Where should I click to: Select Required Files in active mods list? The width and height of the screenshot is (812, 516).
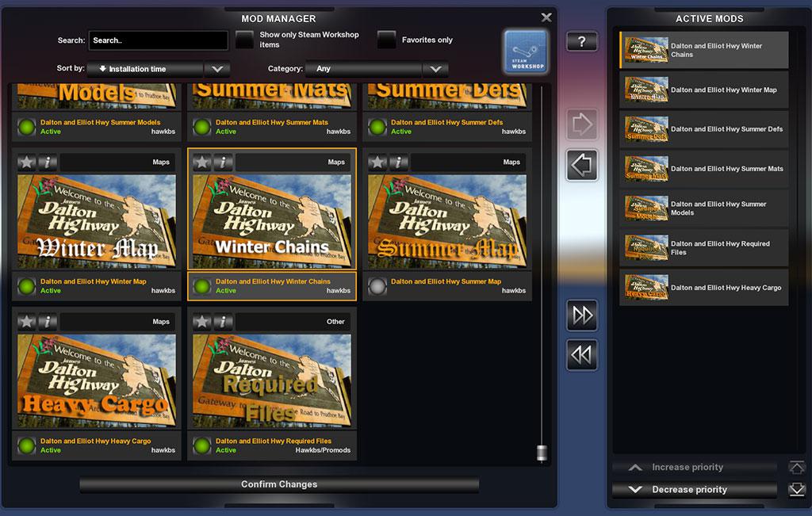click(703, 248)
